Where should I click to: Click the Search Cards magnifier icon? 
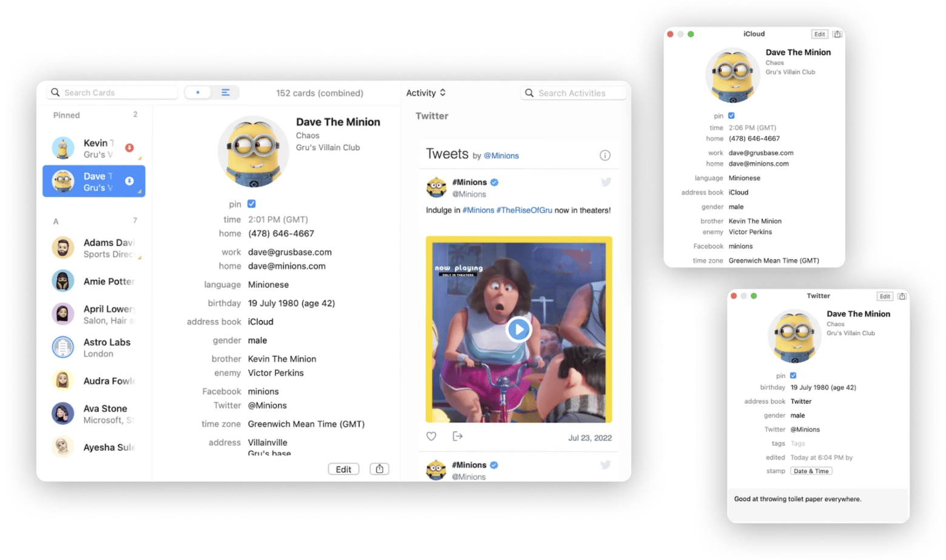point(55,93)
